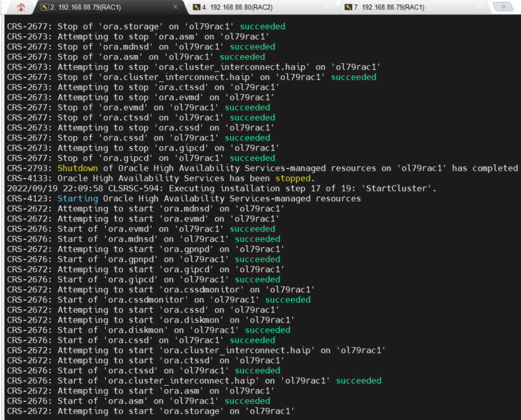Click line Attempting to stop 'ora.asm'
The width and height of the screenshot is (521, 420).
[x=138, y=37]
